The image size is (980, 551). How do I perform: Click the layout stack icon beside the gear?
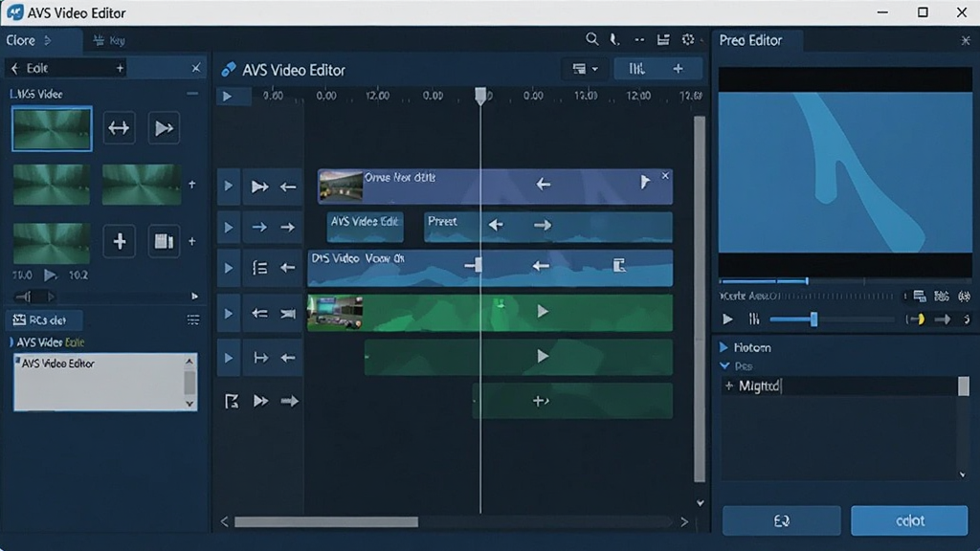pyautogui.click(x=663, y=39)
